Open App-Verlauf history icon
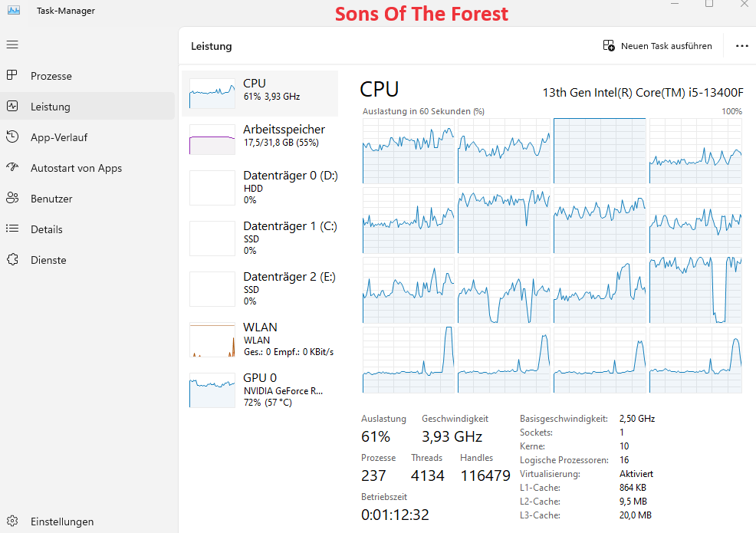 click(12, 137)
